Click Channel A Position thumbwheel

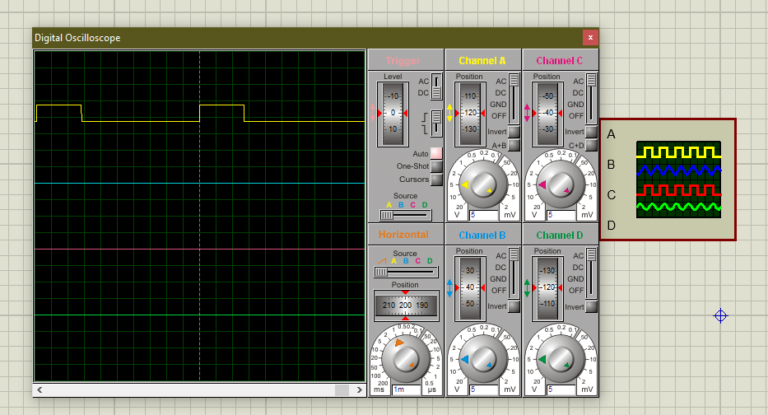pyautogui.click(x=470, y=114)
